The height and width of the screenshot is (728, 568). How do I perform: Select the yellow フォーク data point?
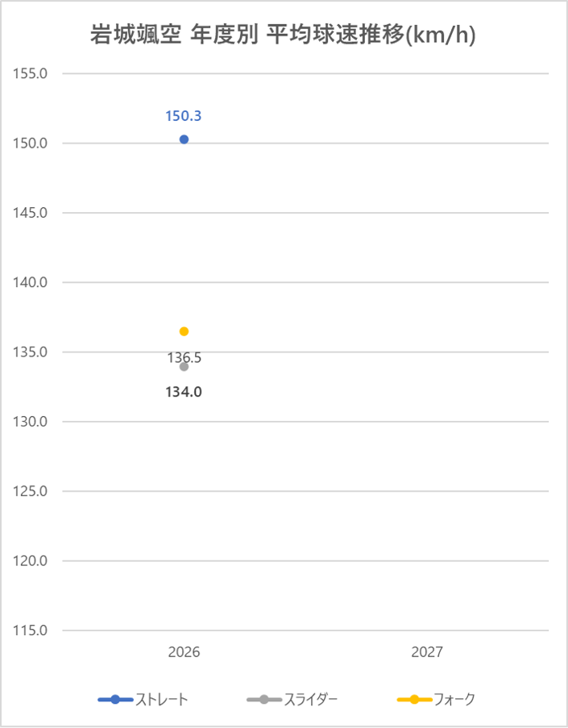[184, 331]
